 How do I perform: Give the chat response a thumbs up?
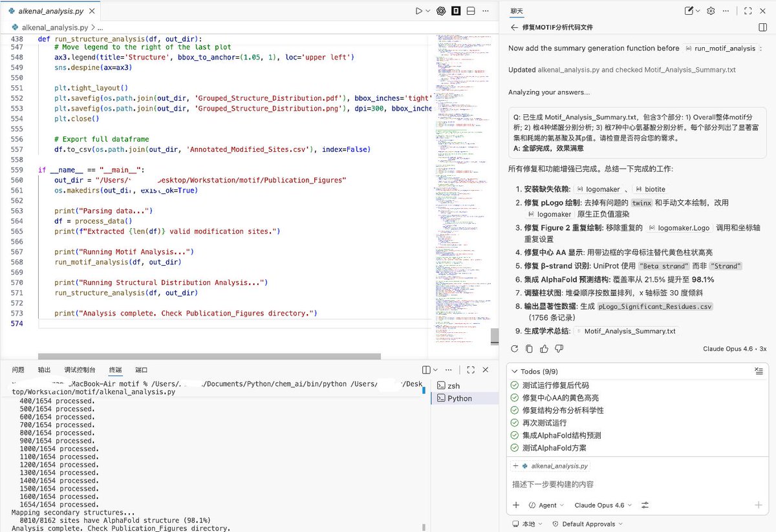(x=544, y=348)
